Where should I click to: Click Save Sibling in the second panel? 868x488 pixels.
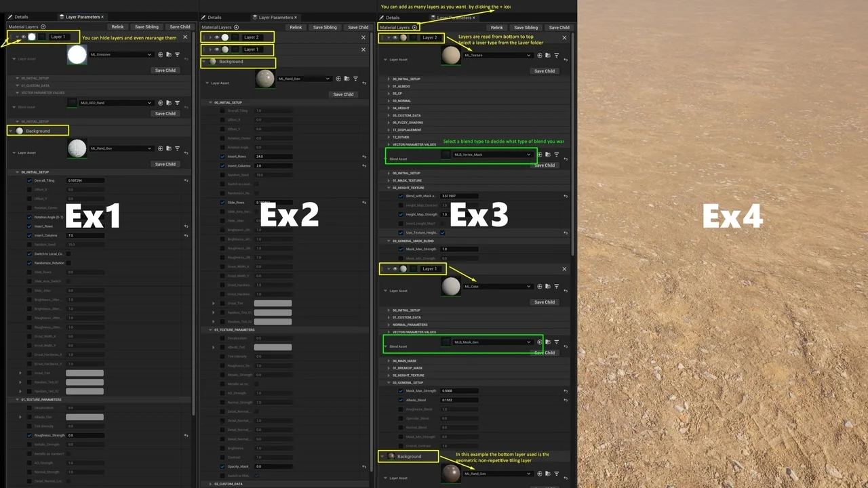pos(325,27)
